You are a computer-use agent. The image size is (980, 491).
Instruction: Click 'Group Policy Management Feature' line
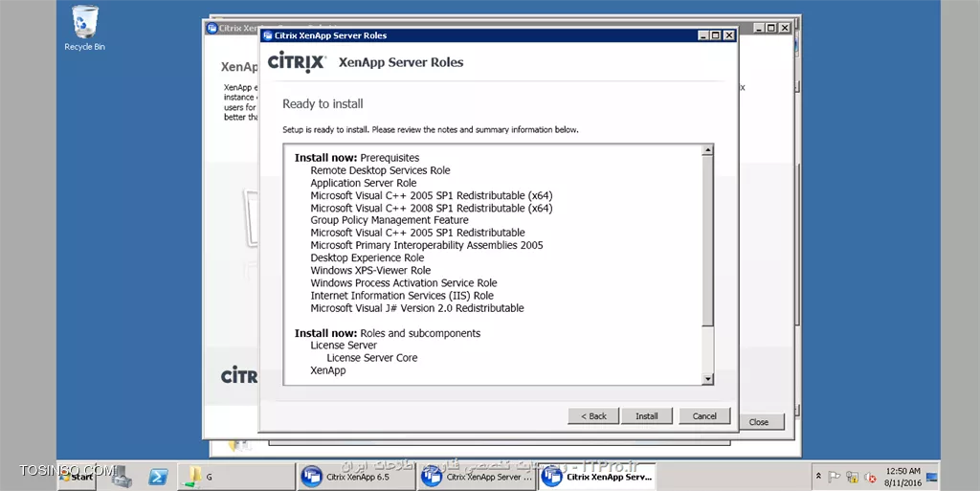point(390,220)
